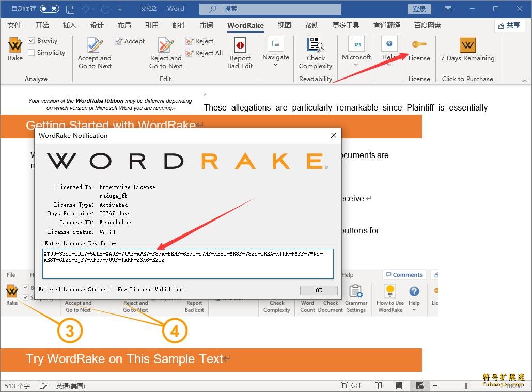Switch to the 审阅 tab

tap(207, 25)
